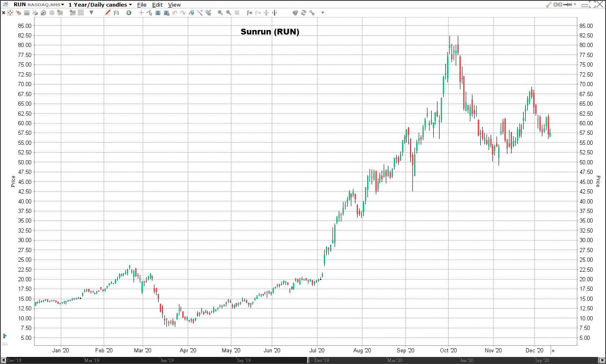Click the green dollar sign icon
Screen dimensions: 606x364
[x=129, y=13]
